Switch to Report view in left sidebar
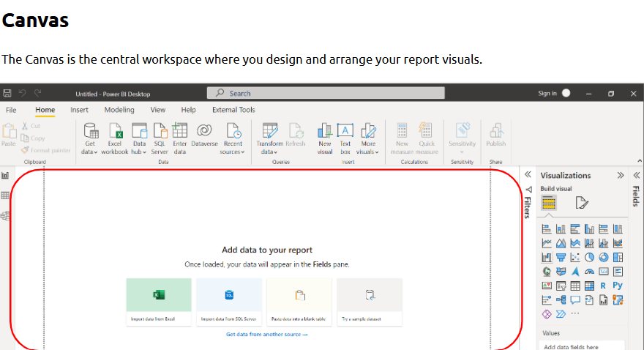The image size is (644, 350). 5,176
